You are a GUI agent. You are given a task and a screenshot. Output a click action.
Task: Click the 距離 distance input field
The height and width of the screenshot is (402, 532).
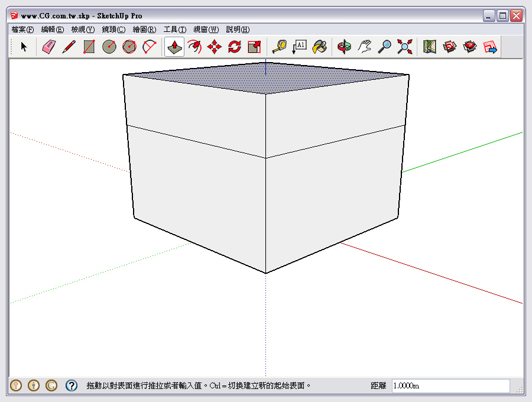451,385
